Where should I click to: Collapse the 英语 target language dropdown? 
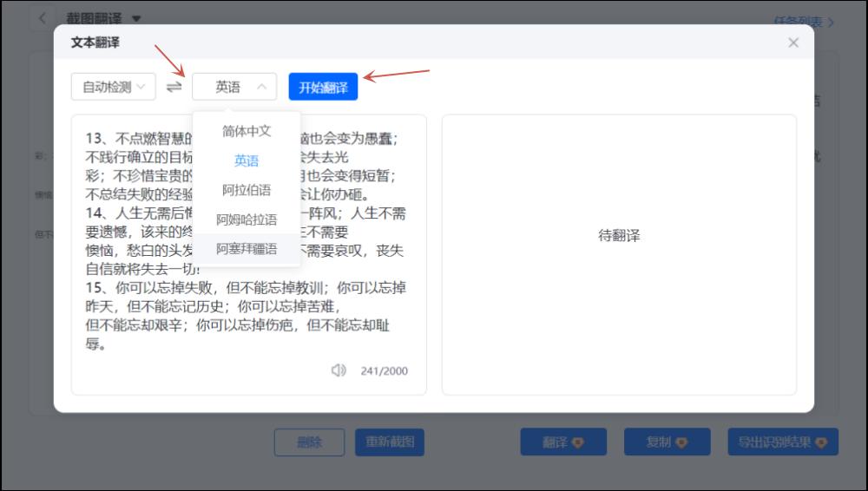pos(234,87)
